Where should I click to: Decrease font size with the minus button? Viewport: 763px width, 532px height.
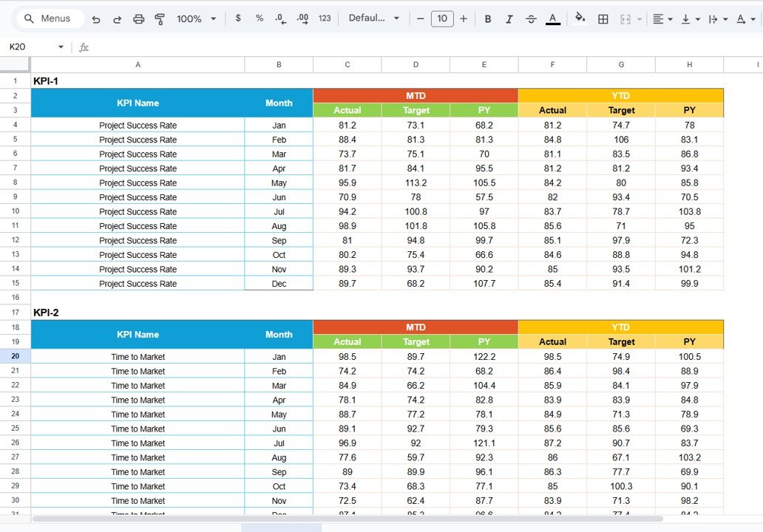click(x=420, y=18)
